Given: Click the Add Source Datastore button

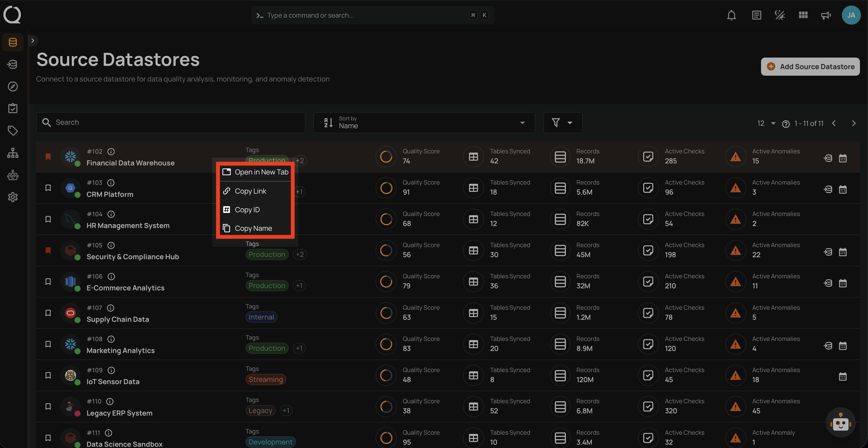Looking at the screenshot, I should 810,66.
